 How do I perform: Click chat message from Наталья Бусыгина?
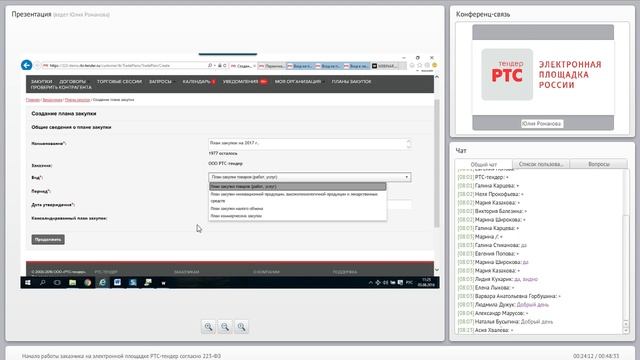coord(505,322)
